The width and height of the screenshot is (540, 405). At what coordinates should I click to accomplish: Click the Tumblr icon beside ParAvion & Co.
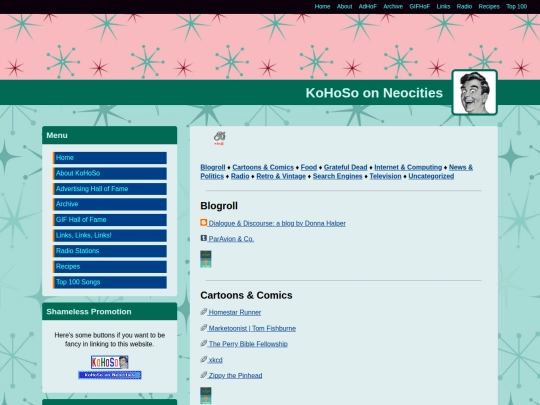click(204, 238)
